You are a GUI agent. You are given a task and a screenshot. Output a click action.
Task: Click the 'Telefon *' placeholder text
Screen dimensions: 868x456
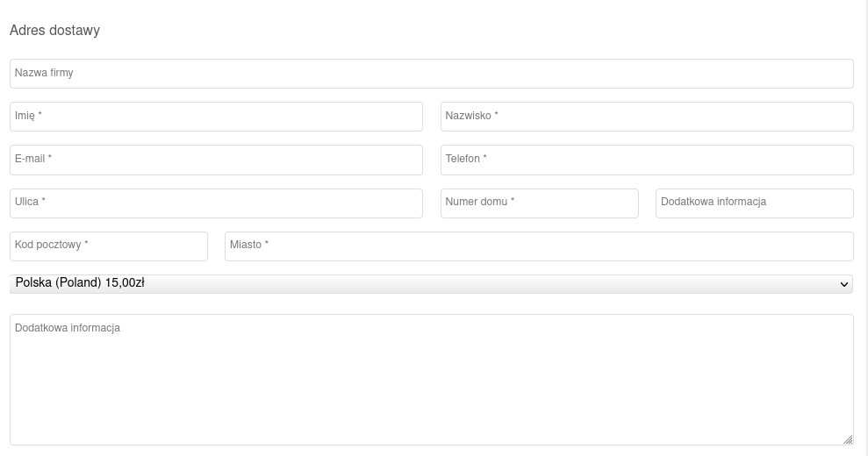(466, 159)
